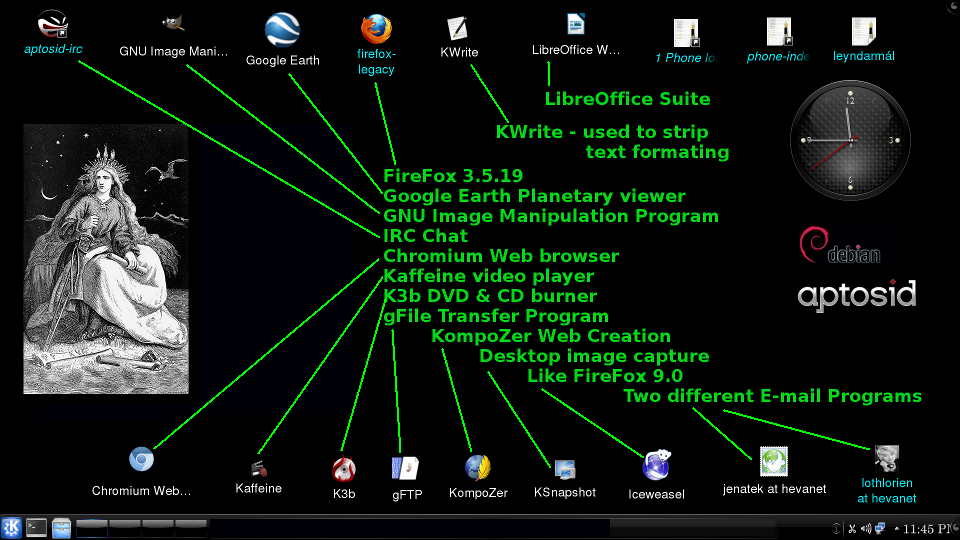Open the network connection tray icon
Image resolution: width=960 pixels, height=540 pixels.
880,528
